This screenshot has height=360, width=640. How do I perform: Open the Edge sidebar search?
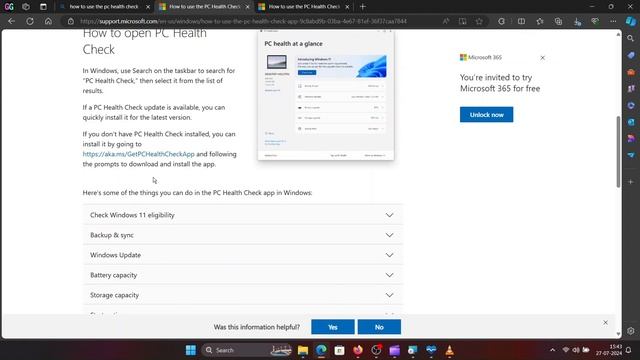pyautogui.click(x=631, y=38)
